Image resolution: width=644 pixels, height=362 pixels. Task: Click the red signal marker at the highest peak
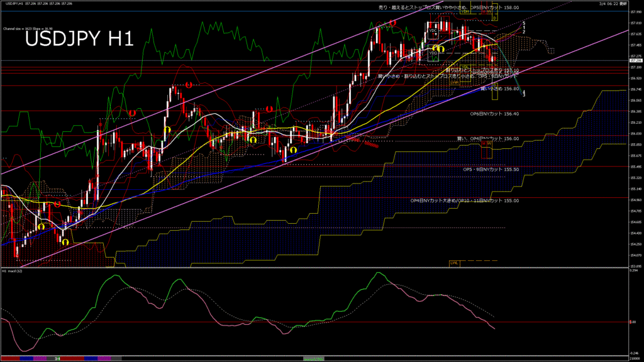pos(392,23)
